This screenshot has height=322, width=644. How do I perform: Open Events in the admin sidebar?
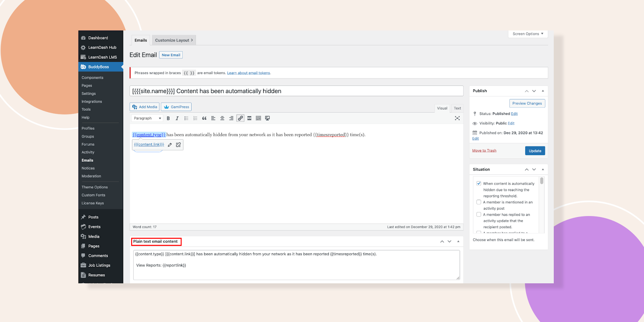(101, 227)
